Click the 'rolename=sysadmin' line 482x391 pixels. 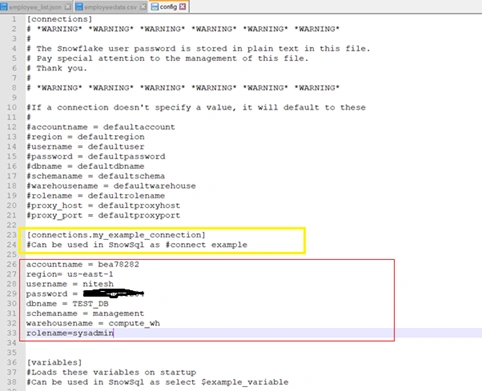click(x=70, y=333)
